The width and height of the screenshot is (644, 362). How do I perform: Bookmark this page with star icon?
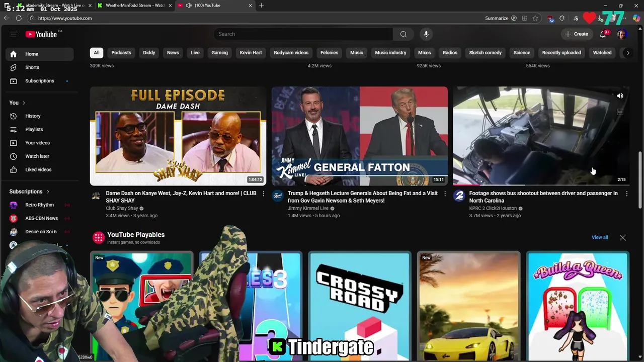pos(535,18)
